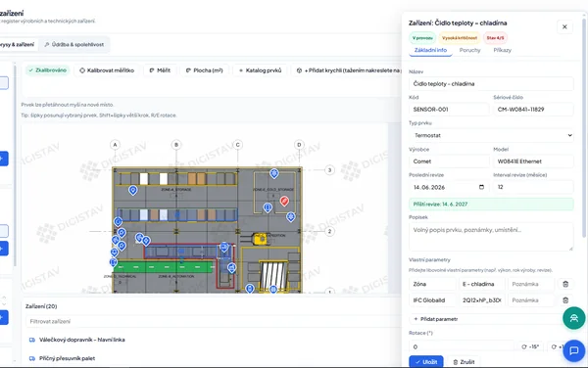Click the yellow forklift on the floor plan
The image size is (588, 368).
point(260,239)
